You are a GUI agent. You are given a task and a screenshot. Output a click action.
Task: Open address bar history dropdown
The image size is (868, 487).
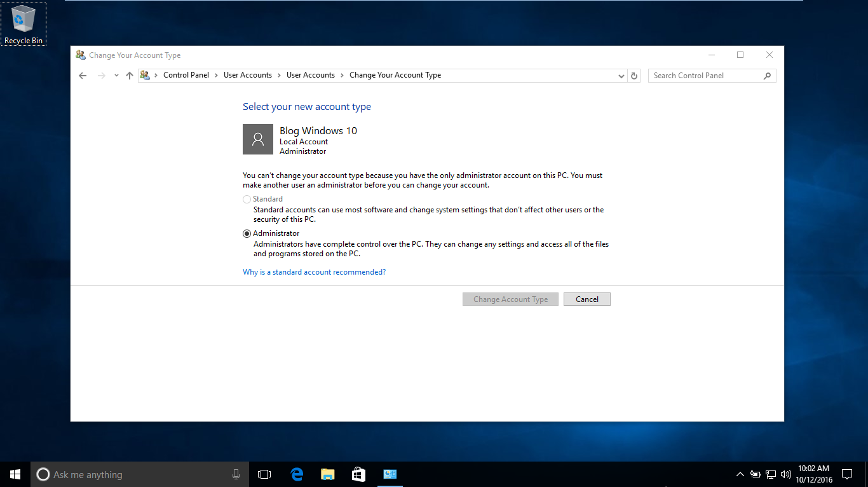coord(621,76)
